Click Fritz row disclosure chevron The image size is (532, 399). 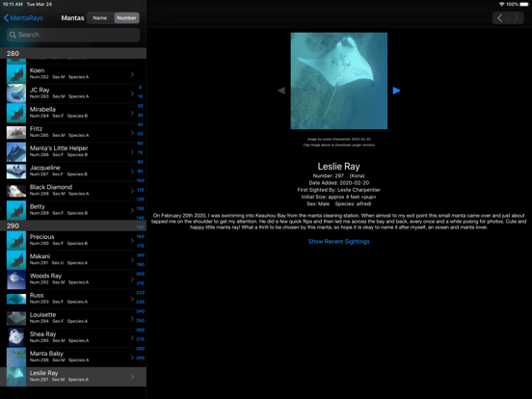132,132
